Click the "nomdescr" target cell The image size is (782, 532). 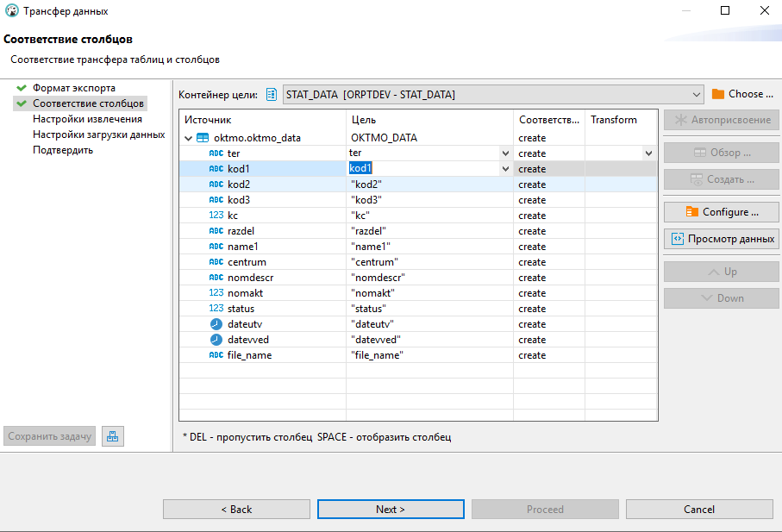coord(430,278)
